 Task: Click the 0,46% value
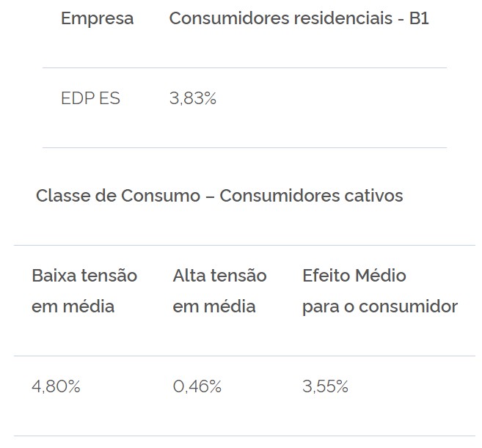pos(197,386)
